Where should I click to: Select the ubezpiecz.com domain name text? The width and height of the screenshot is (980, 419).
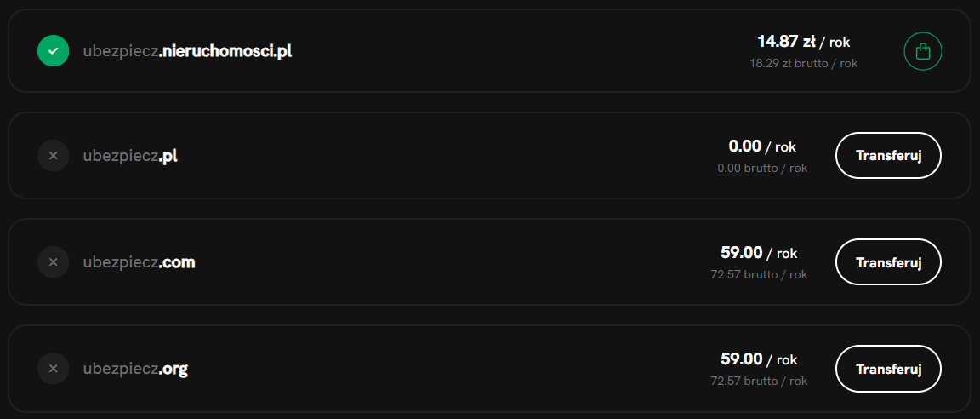point(139,262)
